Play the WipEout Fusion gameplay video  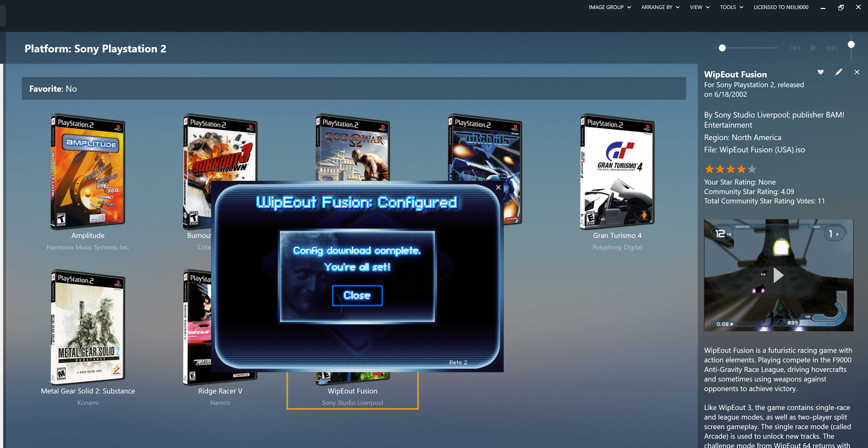point(778,275)
